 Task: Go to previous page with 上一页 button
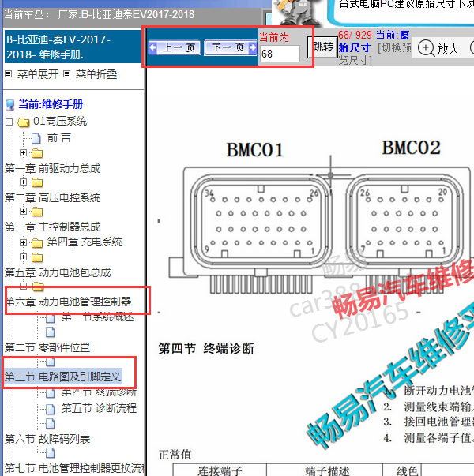point(175,47)
